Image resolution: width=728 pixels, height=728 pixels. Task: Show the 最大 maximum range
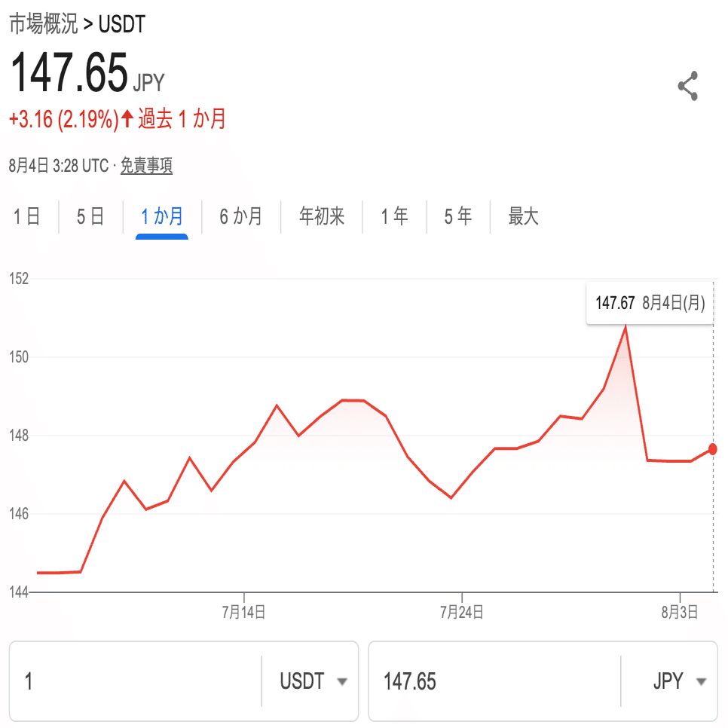[x=523, y=217]
